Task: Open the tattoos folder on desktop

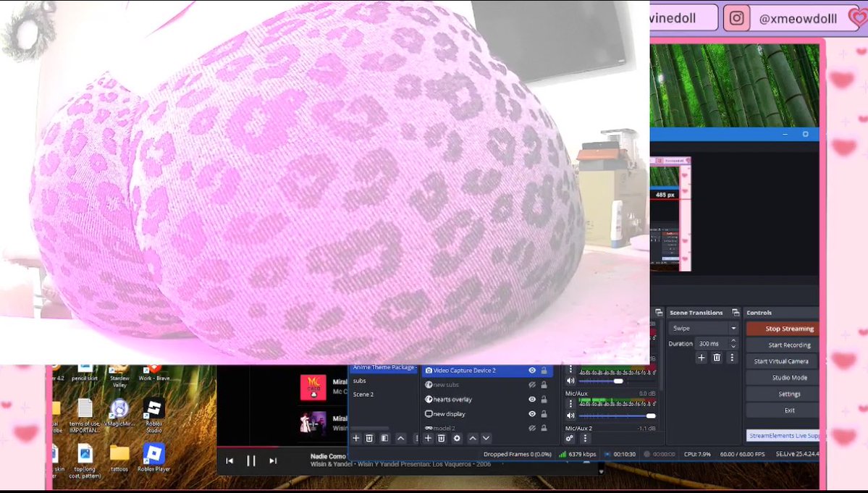Action: pyautogui.click(x=119, y=458)
